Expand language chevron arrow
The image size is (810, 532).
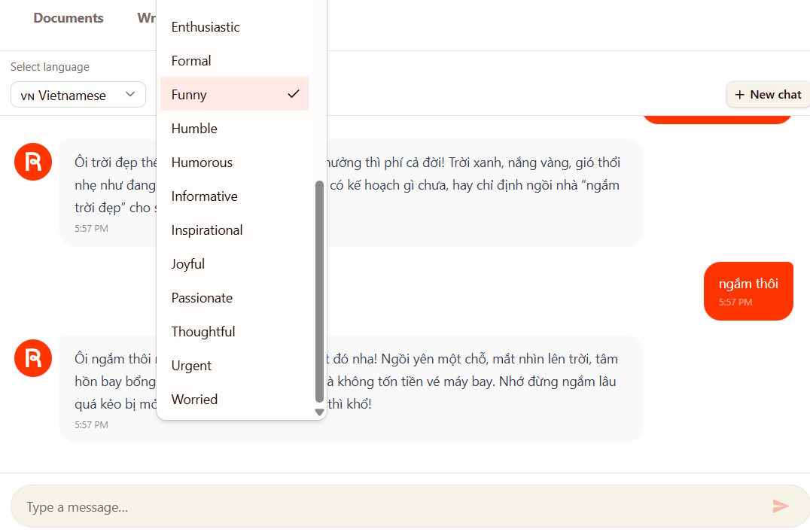(x=130, y=95)
